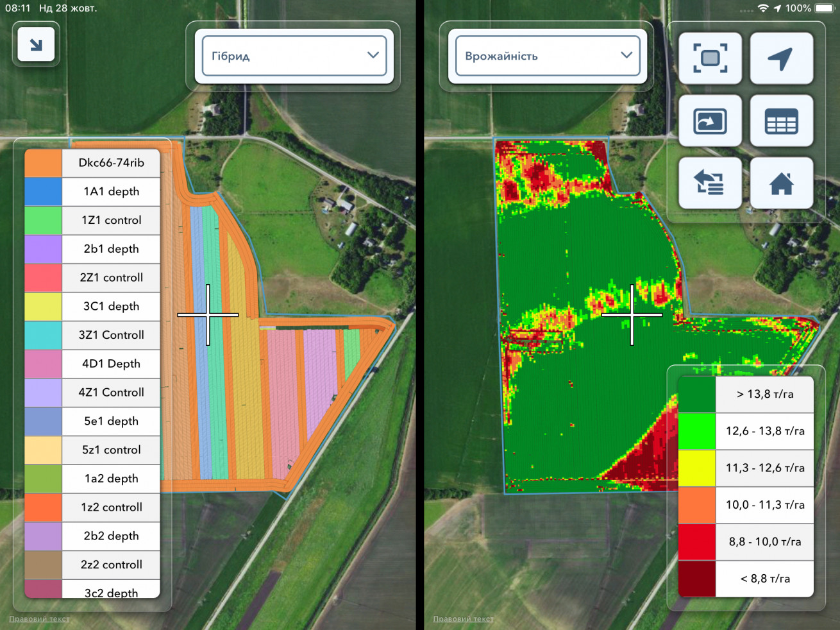Select the pink 4D1 Depth swatch

point(43,364)
